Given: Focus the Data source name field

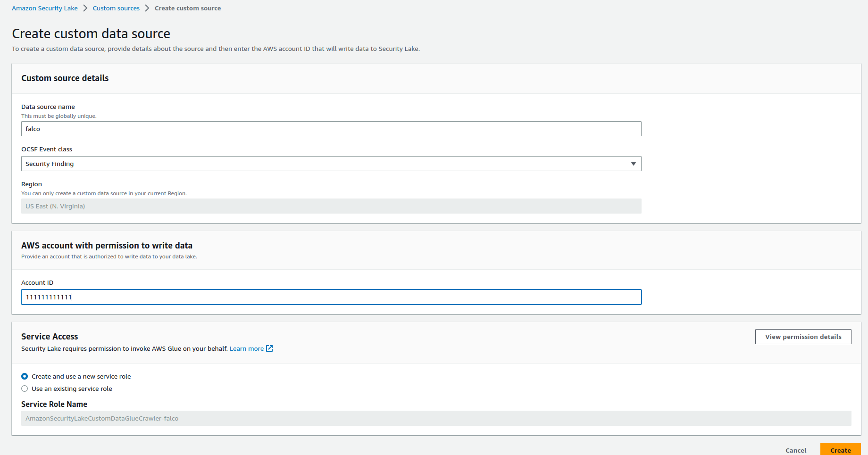Looking at the screenshot, I should [x=331, y=129].
